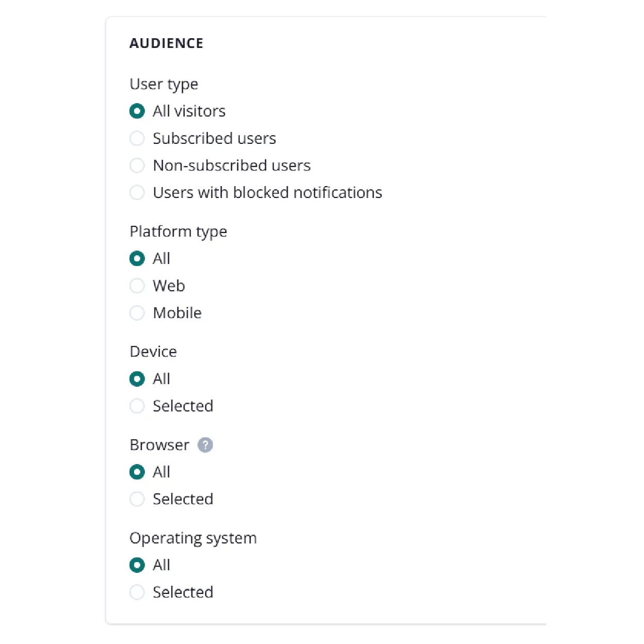The height and width of the screenshot is (644, 644).
Task: Choose Selected under Browser
Action: click(x=137, y=499)
